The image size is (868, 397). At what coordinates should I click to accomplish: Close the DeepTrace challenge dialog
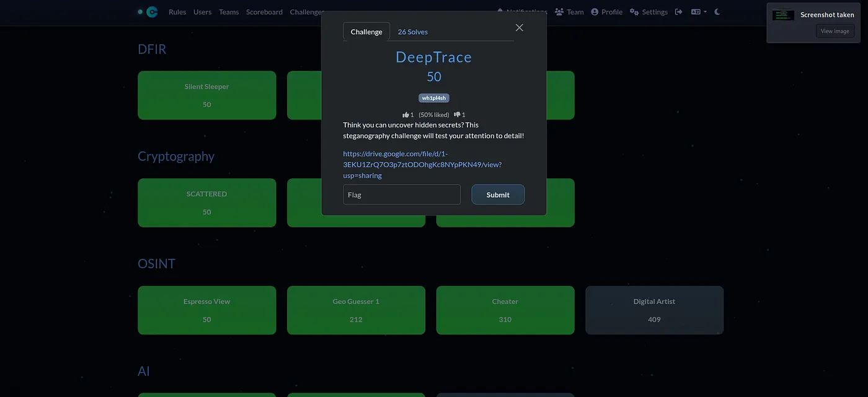pyautogui.click(x=520, y=27)
